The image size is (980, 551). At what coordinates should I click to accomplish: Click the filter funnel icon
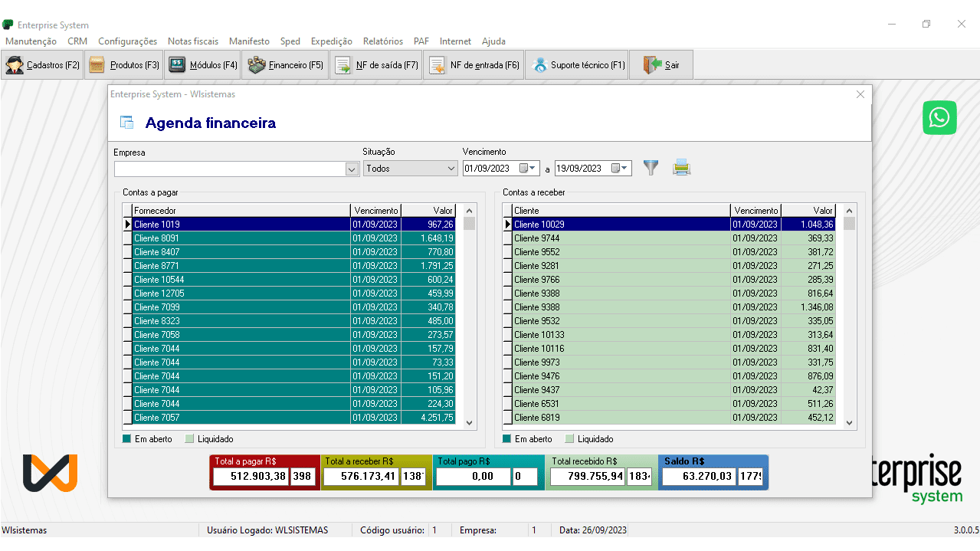click(651, 167)
